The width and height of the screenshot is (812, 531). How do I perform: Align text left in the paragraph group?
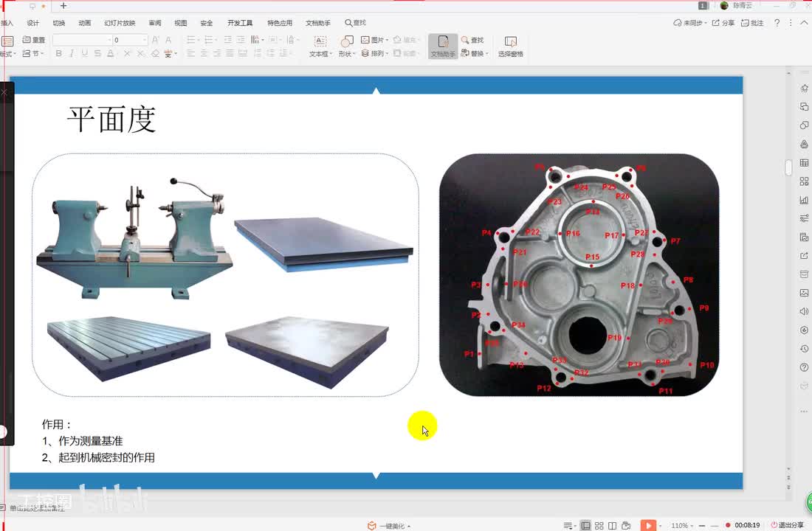click(x=191, y=53)
